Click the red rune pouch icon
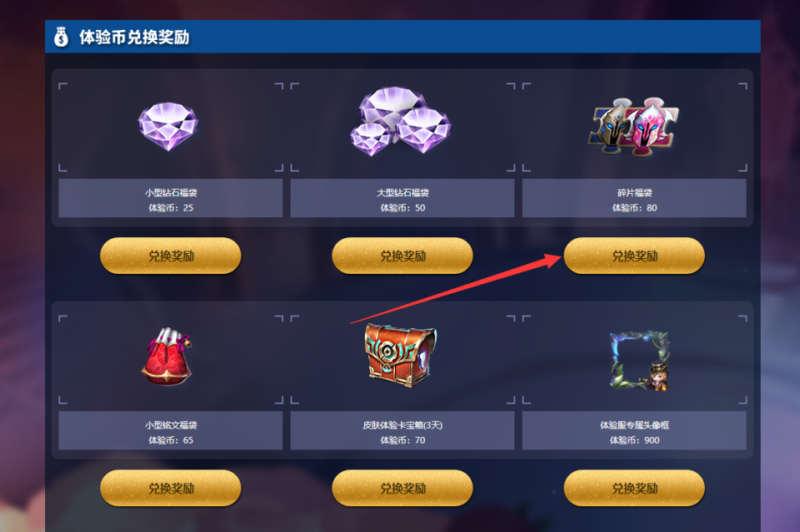The image size is (800, 532). click(x=167, y=356)
